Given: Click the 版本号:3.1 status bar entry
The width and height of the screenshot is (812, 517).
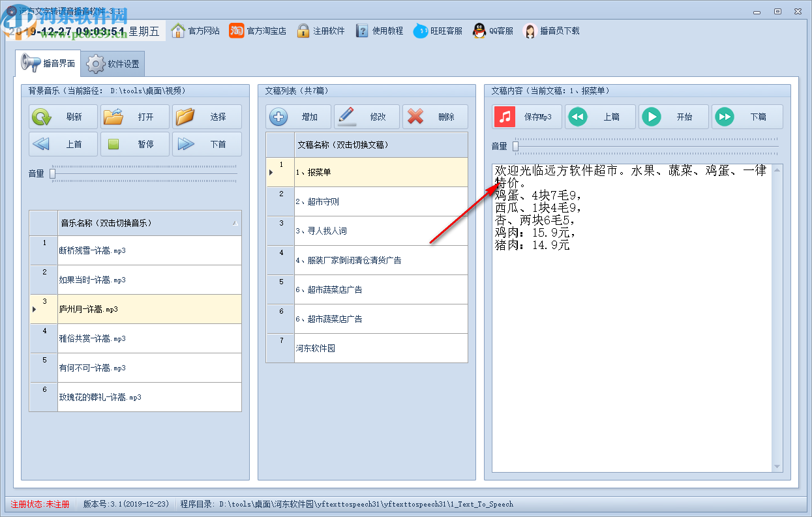Looking at the screenshot, I should click(x=126, y=504).
